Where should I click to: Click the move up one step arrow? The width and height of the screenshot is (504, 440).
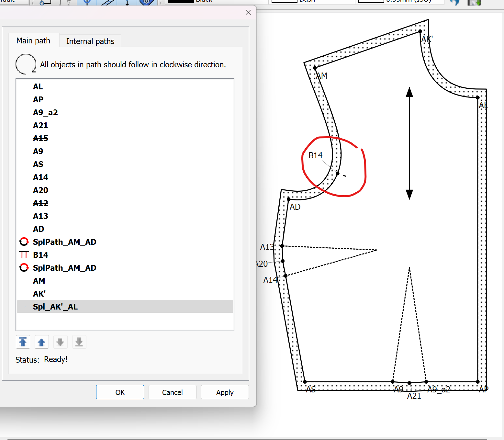41,342
